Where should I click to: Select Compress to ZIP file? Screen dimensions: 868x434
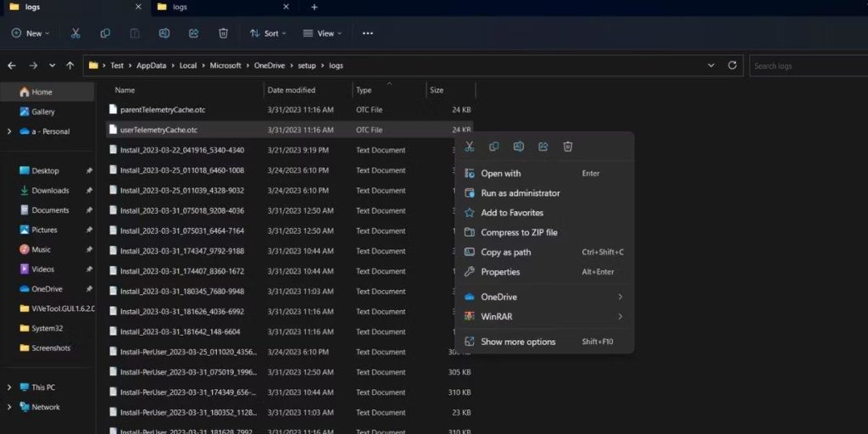(519, 232)
